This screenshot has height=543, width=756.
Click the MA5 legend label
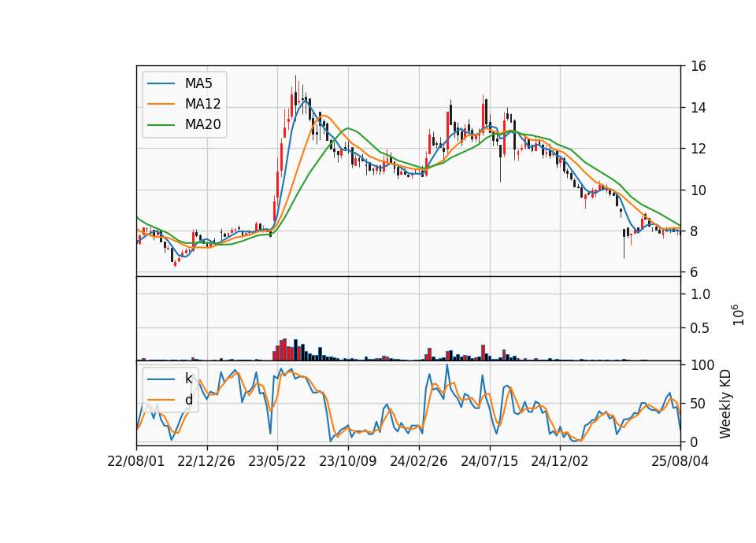[x=198, y=83]
